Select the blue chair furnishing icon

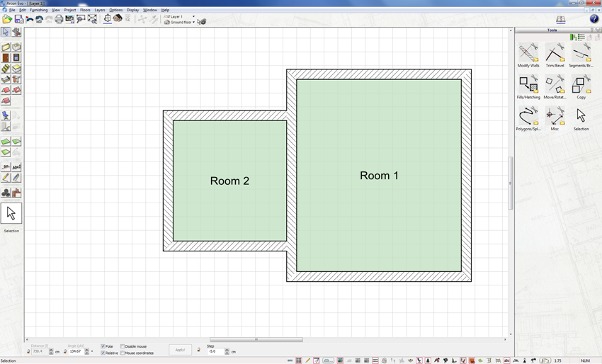(6, 115)
